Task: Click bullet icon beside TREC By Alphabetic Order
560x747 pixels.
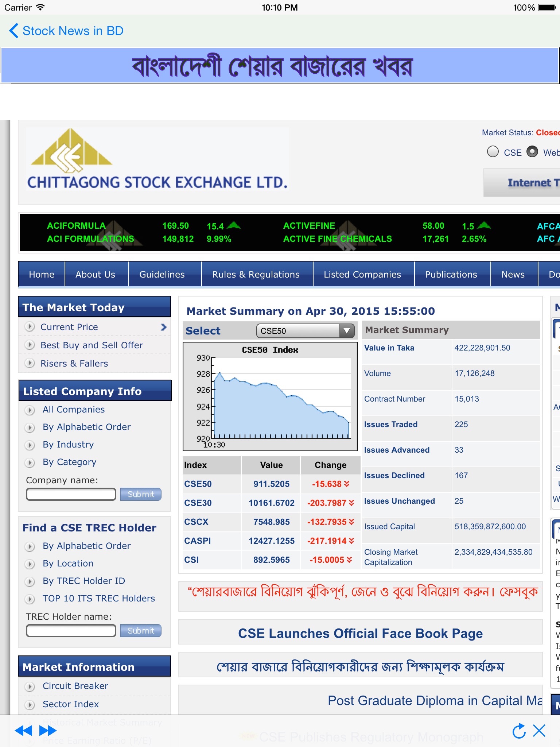Action: (x=30, y=546)
